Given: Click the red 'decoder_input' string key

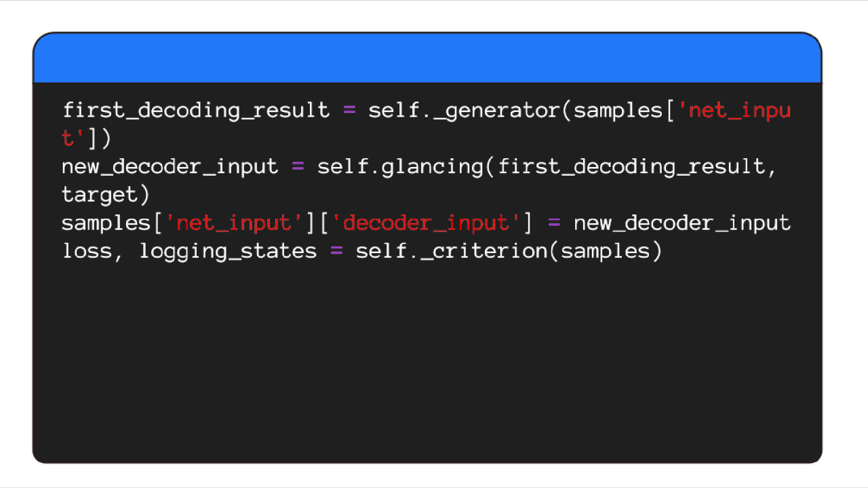Looking at the screenshot, I should (427, 223).
